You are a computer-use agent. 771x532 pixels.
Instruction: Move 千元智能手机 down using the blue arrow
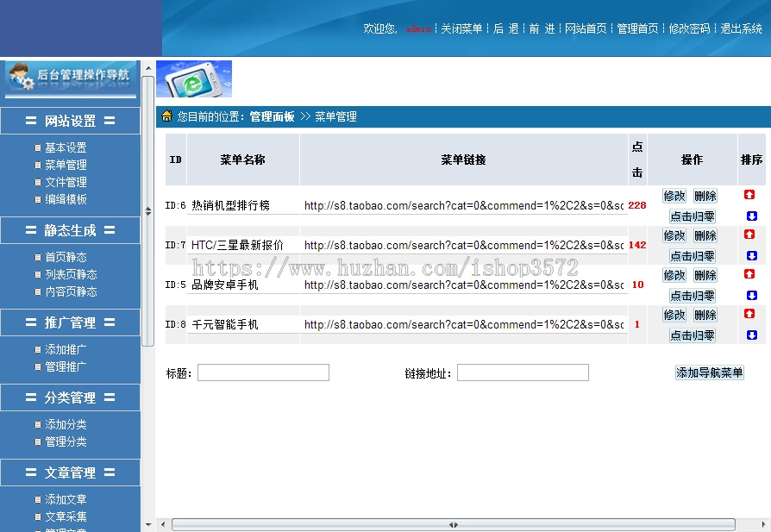749,335
